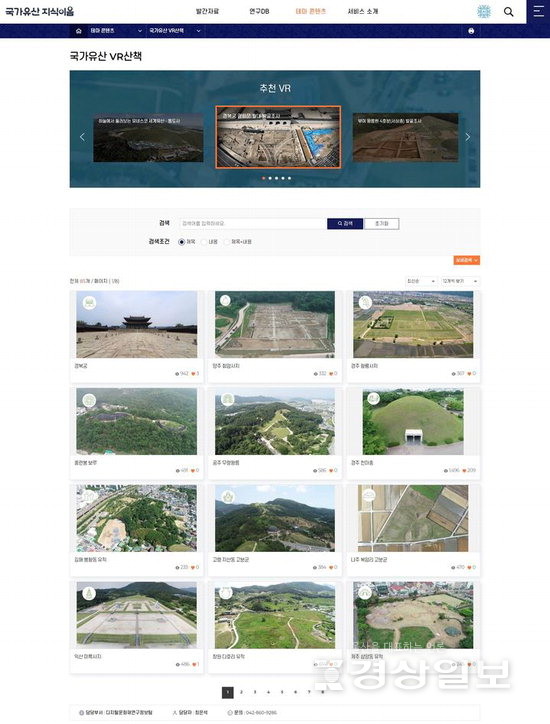This screenshot has width=550, height=724.
Task: Show next recommended VR with right arrow
Action: [467, 137]
